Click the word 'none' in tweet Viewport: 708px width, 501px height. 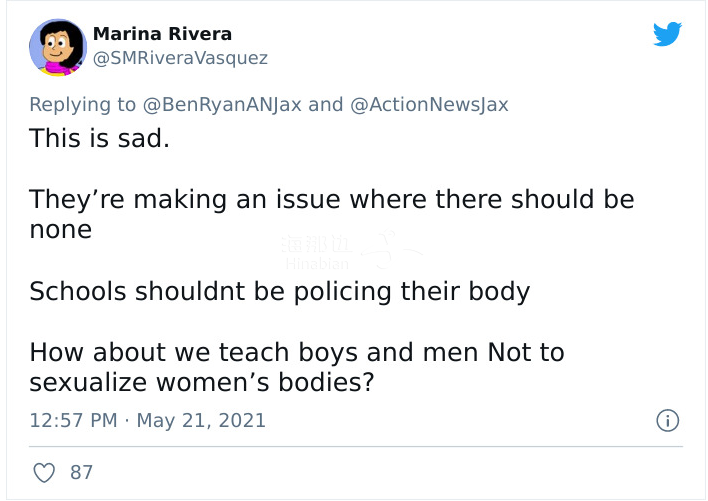pos(61,230)
